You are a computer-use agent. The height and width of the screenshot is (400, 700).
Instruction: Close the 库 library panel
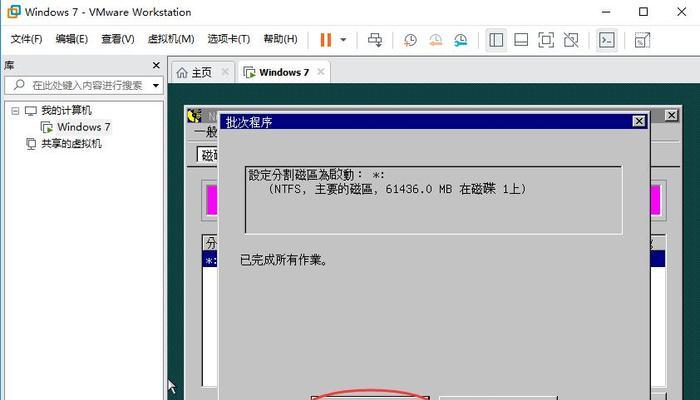(x=156, y=66)
